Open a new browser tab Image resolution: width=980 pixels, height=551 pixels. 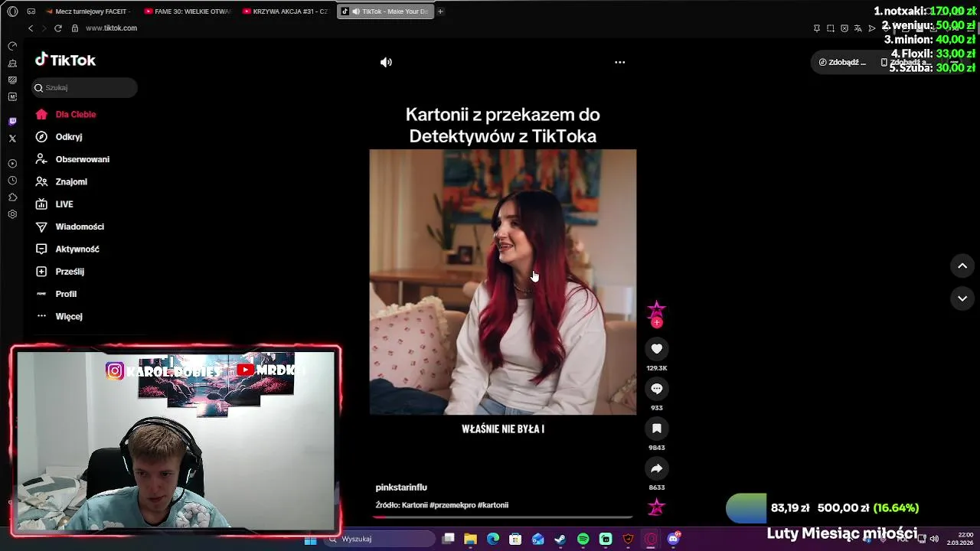pyautogui.click(x=440, y=11)
